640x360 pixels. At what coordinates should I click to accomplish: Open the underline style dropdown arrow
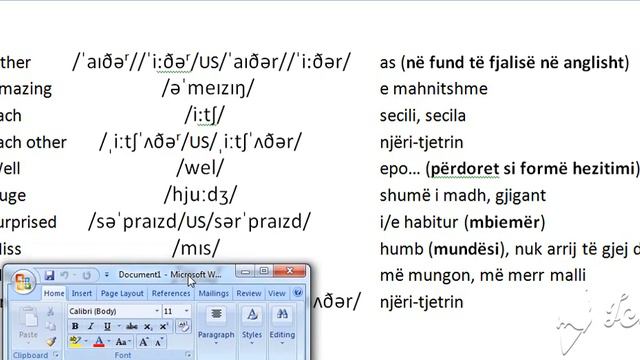click(119, 326)
